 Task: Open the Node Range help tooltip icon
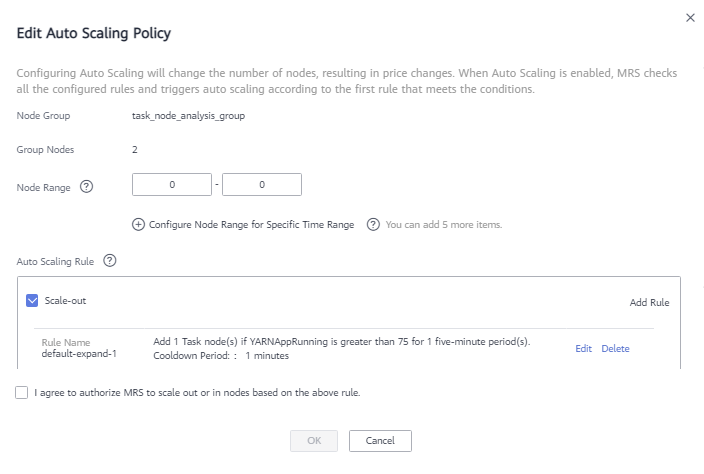tap(86, 186)
